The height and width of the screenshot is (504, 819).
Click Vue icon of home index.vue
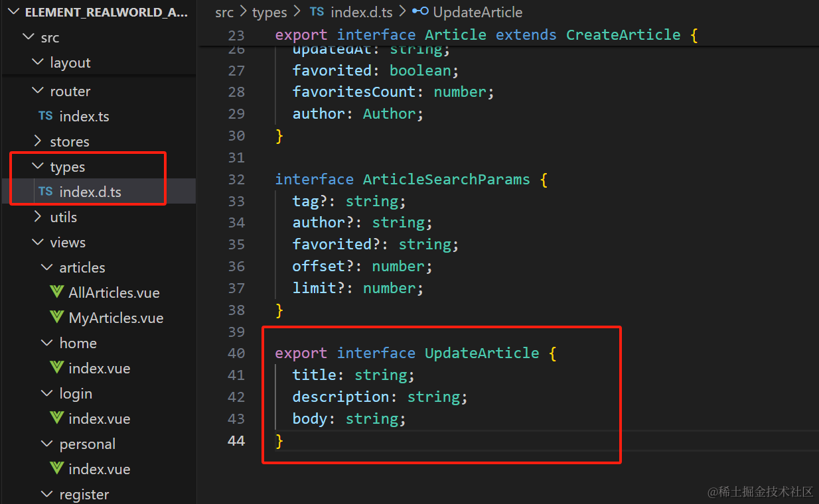pos(57,368)
